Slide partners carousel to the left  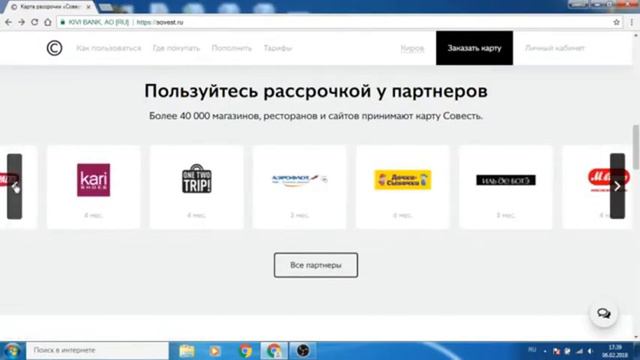tap(14, 186)
